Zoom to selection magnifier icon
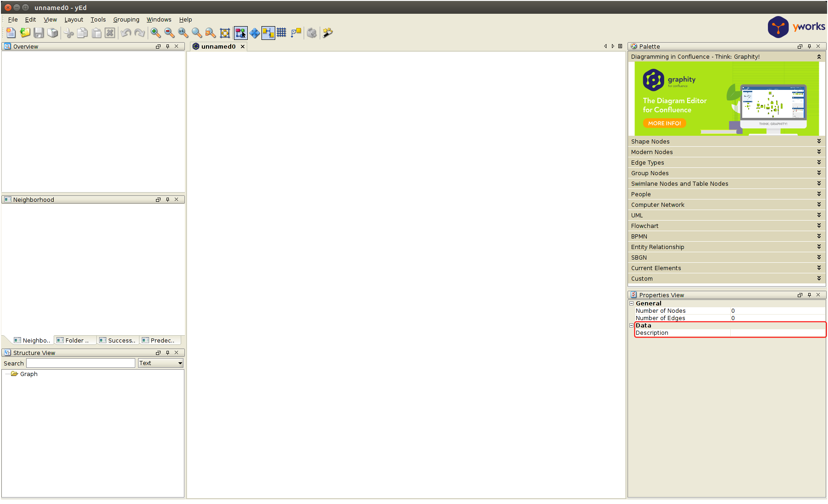Viewport: 828px width, 504px height. point(211,33)
